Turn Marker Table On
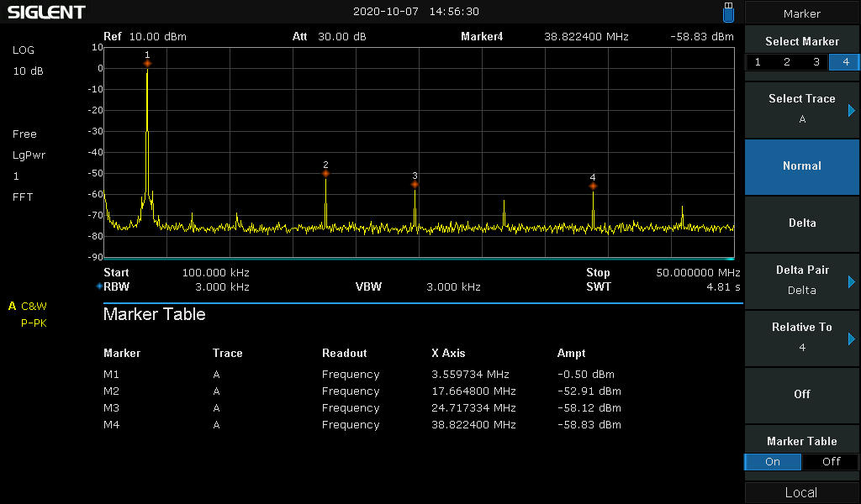The height and width of the screenshot is (504, 861). (773, 462)
